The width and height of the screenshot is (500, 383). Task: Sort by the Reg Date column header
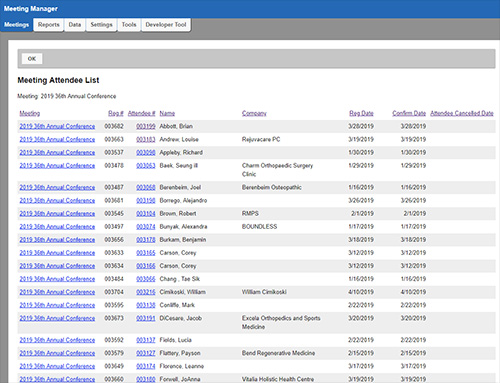pyautogui.click(x=361, y=113)
